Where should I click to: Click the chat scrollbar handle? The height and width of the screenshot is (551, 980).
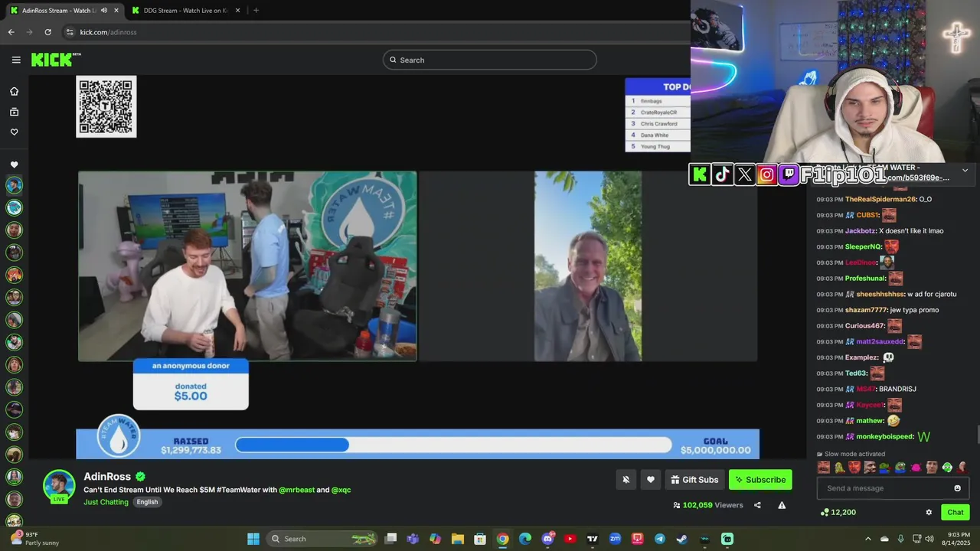[977, 435]
